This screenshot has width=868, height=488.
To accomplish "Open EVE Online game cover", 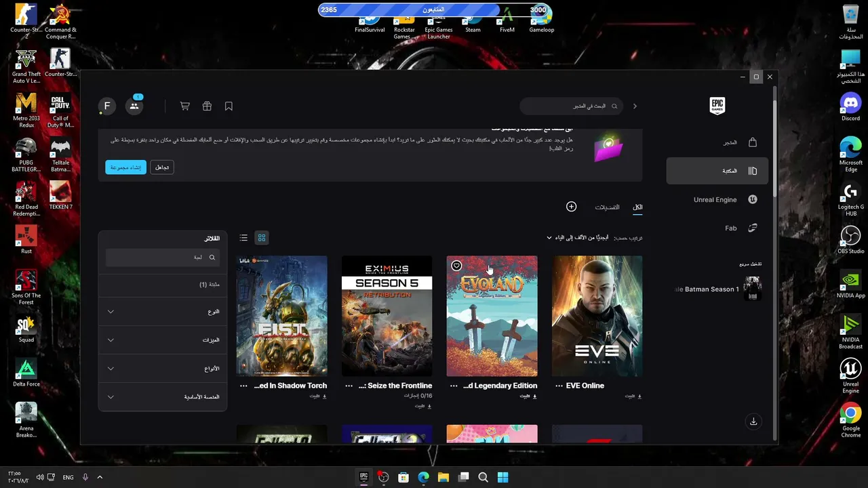I will (x=597, y=316).
